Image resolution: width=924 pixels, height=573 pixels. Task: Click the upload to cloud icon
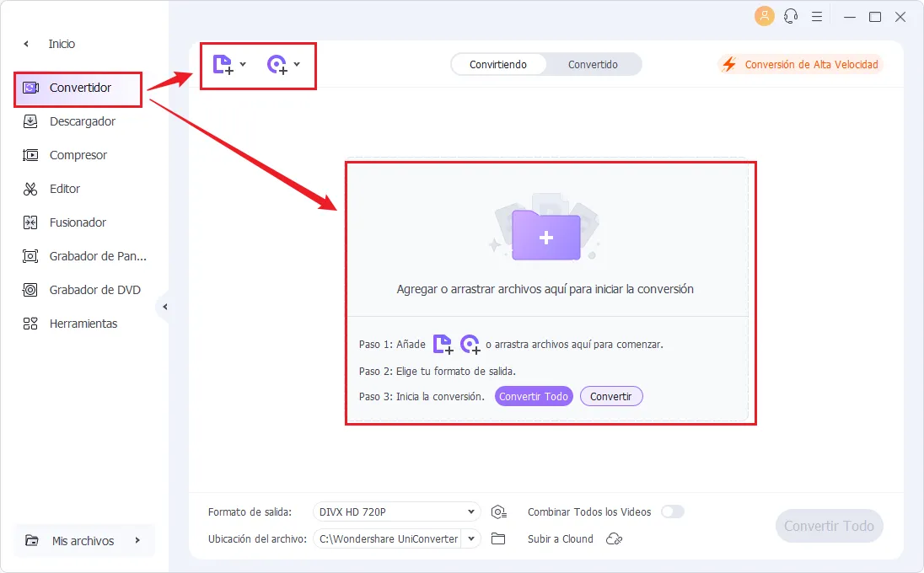[x=615, y=539]
